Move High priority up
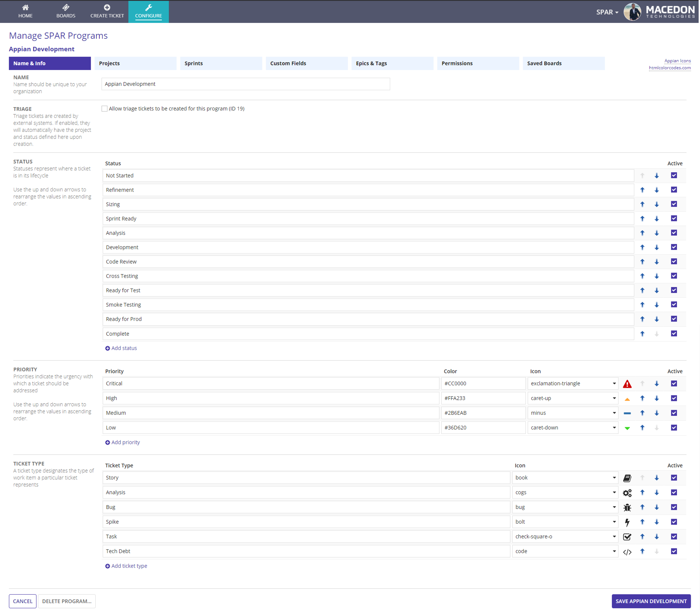The height and width of the screenshot is (610, 700). click(642, 398)
